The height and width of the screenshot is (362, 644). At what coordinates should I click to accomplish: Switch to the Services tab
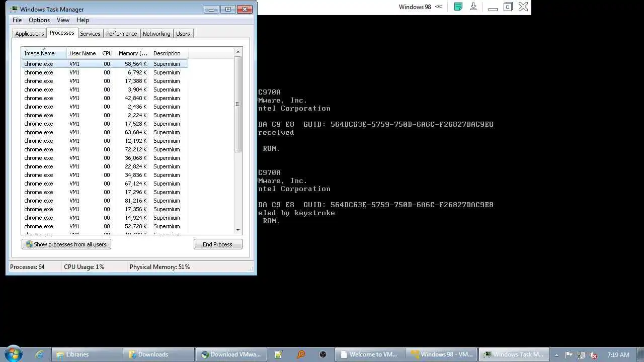(90, 34)
